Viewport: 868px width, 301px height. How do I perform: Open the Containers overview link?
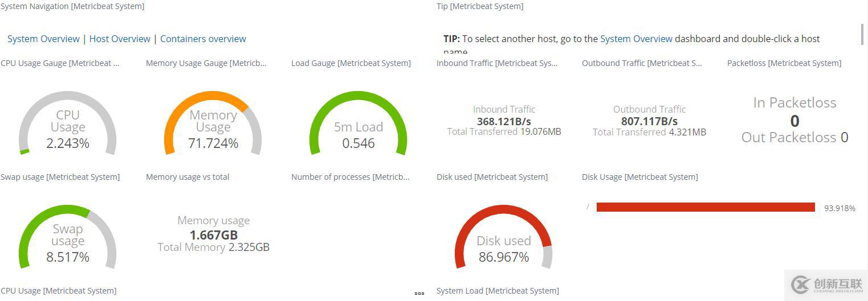pyautogui.click(x=203, y=39)
